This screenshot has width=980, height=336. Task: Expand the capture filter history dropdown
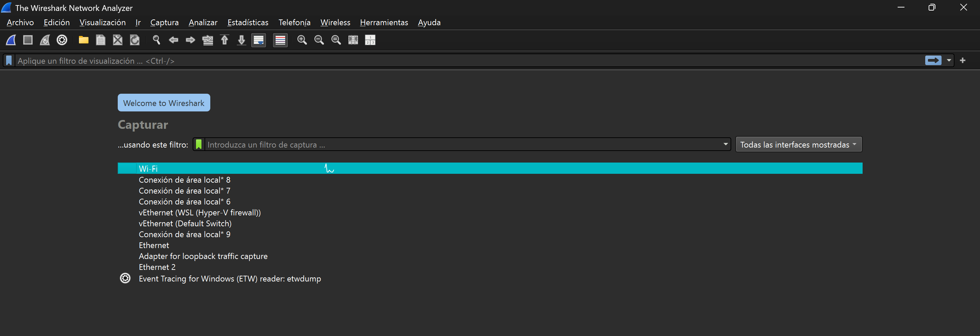tap(725, 144)
